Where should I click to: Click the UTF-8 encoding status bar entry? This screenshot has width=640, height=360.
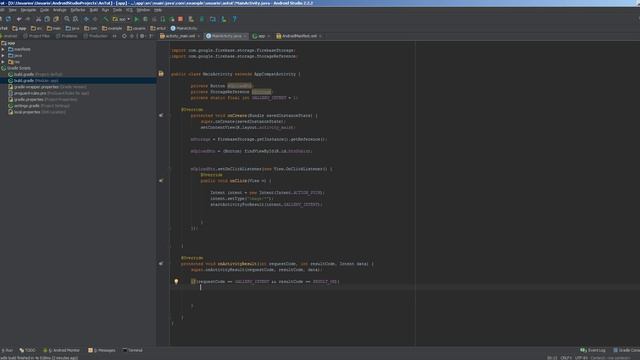(581, 358)
